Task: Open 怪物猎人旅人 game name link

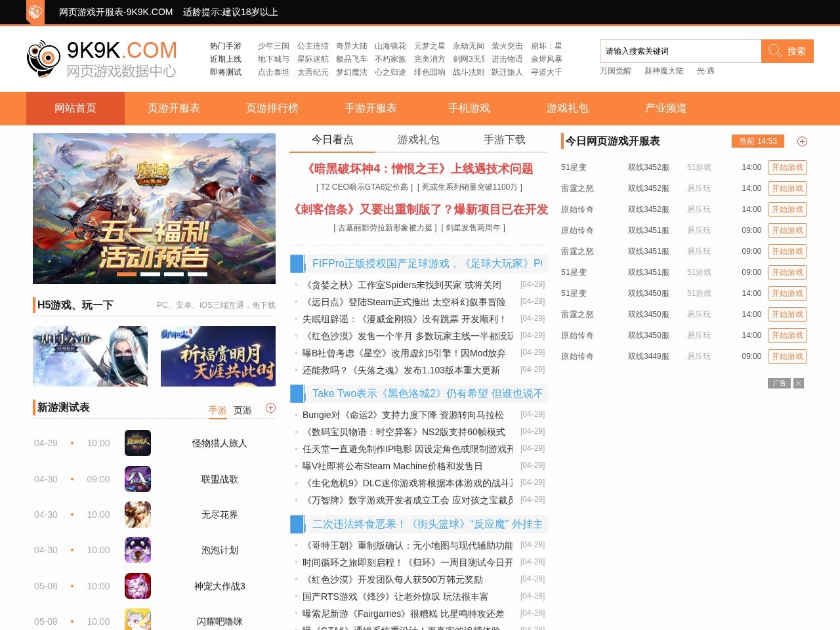Action: coord(220,444)
